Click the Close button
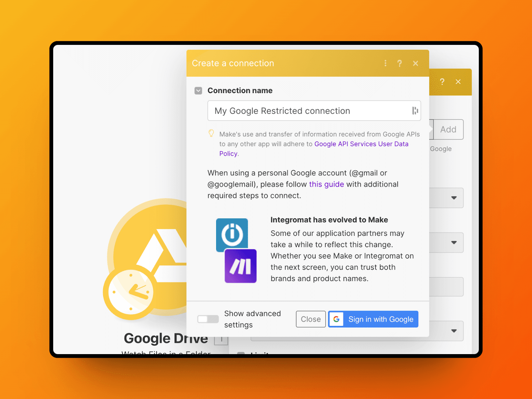Screen dimensions: 532x399 coord(311,319)
